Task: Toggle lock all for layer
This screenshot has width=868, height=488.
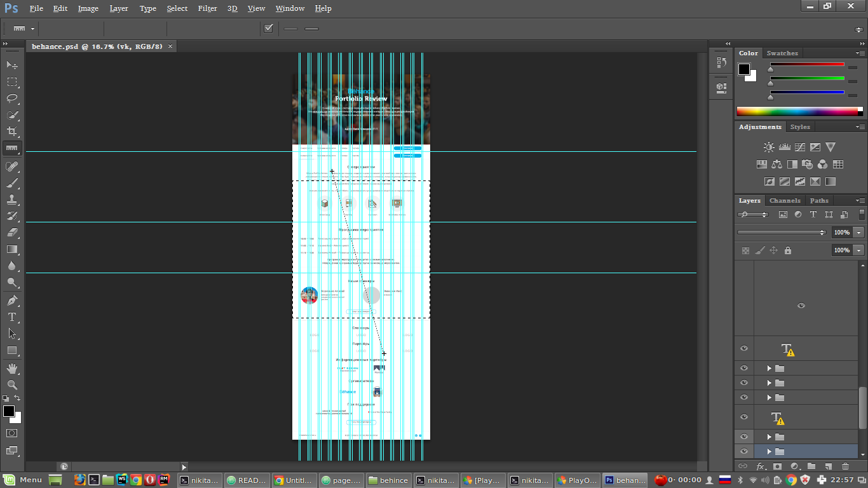Action: (x=788, y=250)
